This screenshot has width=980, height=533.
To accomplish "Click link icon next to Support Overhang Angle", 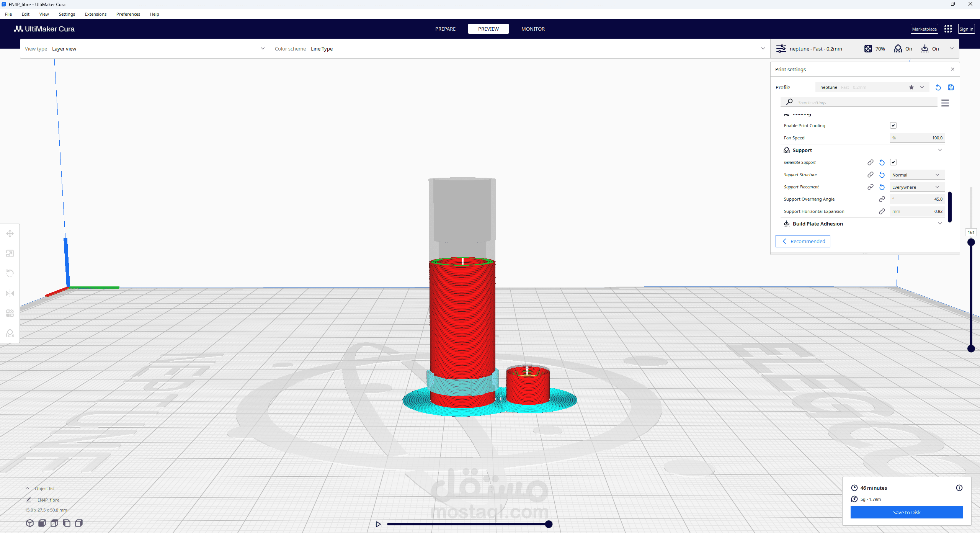I will [x=882, y=199].
